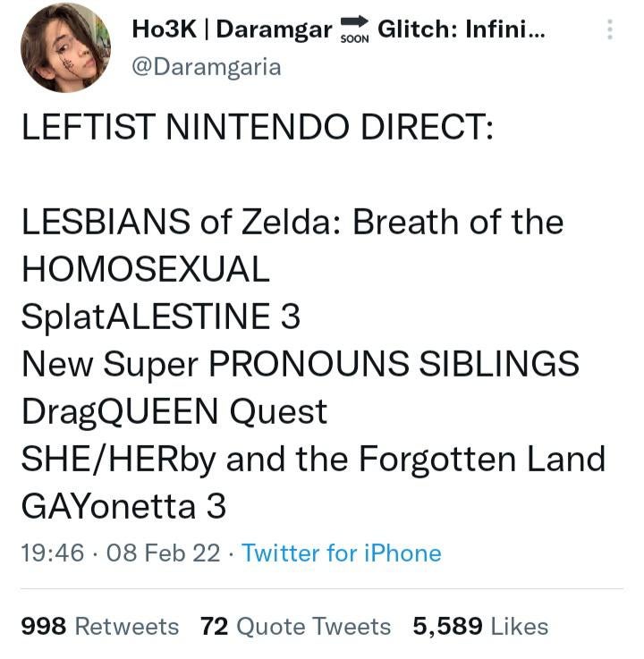
Task: Click the user's profile avatar photo
Action: (66, 47)
